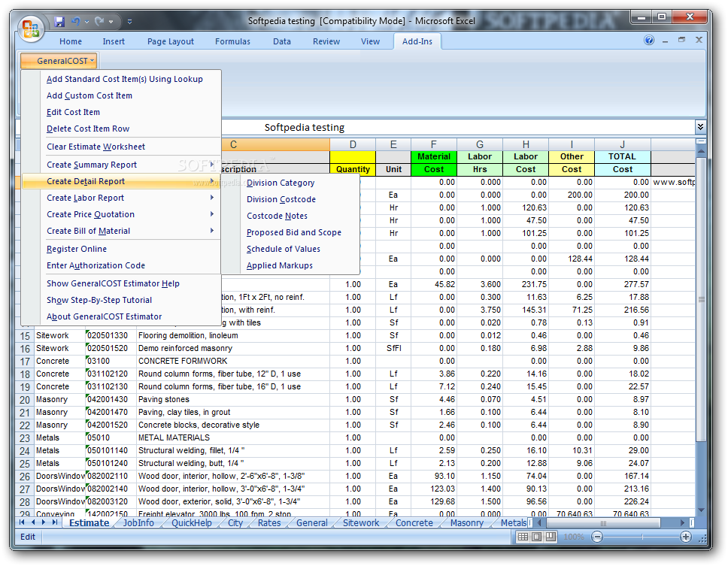Switch to the Concrete sheet tab
The width and height of the screenshot is (728, 566).
[x=414, y=523]
